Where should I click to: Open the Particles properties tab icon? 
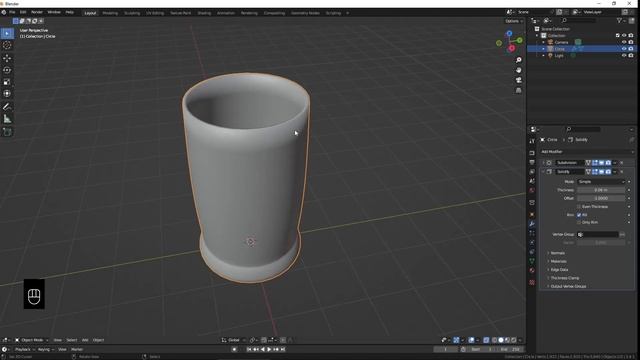[532, 233]
